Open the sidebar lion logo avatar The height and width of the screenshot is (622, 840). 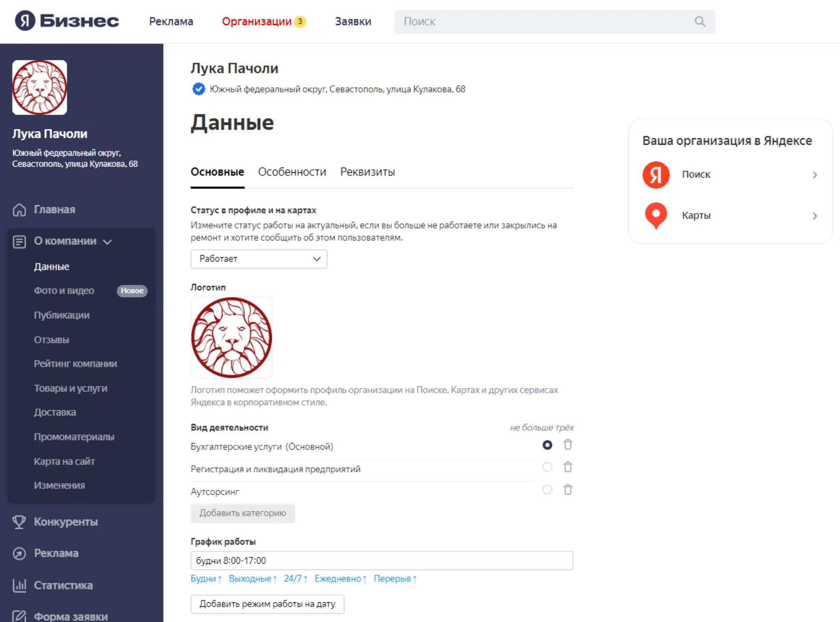40,87
